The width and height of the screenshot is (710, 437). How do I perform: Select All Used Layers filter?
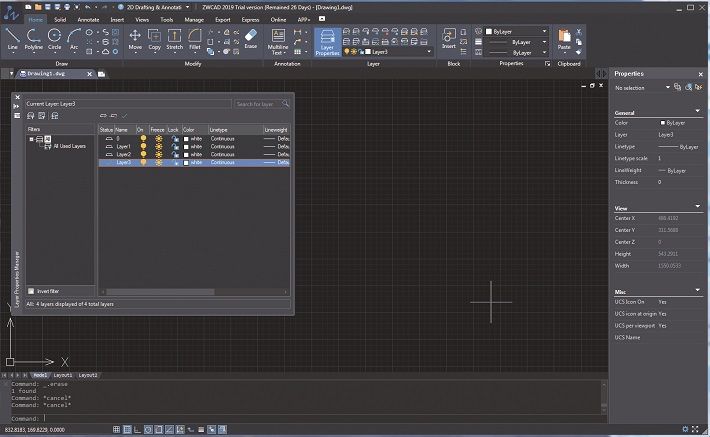(x=69, y=146)
